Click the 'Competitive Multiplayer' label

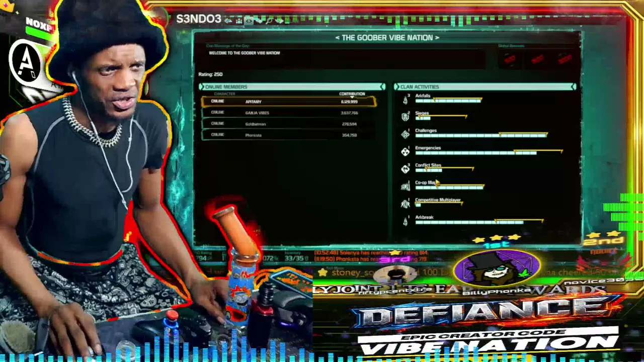coord(438,200)
